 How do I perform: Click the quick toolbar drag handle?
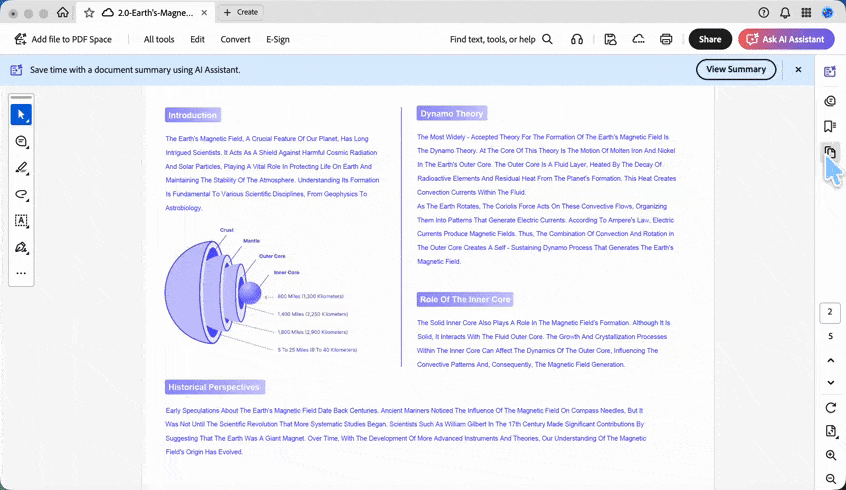coord(21,98)
